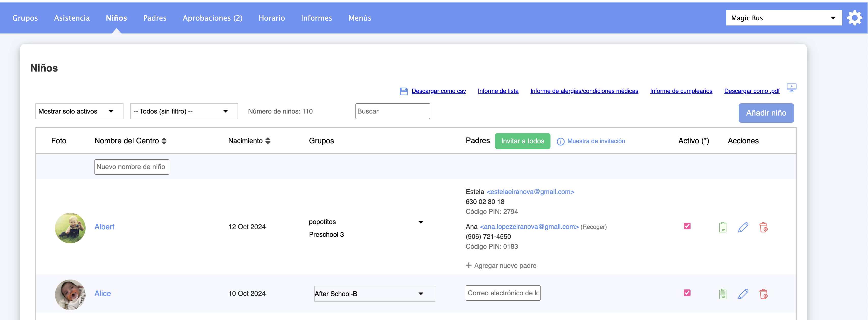Screen dimensions: 868x320
Task: Open the Todos (sin filtro) dropdown
Action: [x=184, y=111]
